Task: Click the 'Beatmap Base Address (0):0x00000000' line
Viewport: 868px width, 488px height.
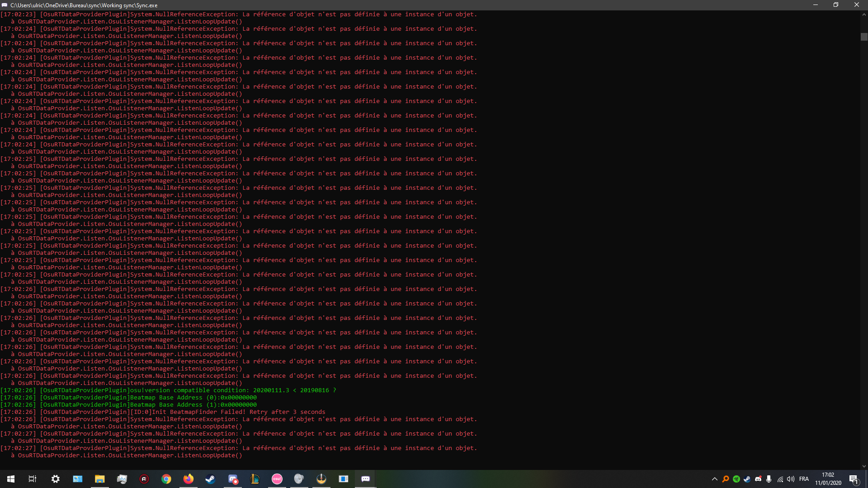Action: tap(128, 398)
